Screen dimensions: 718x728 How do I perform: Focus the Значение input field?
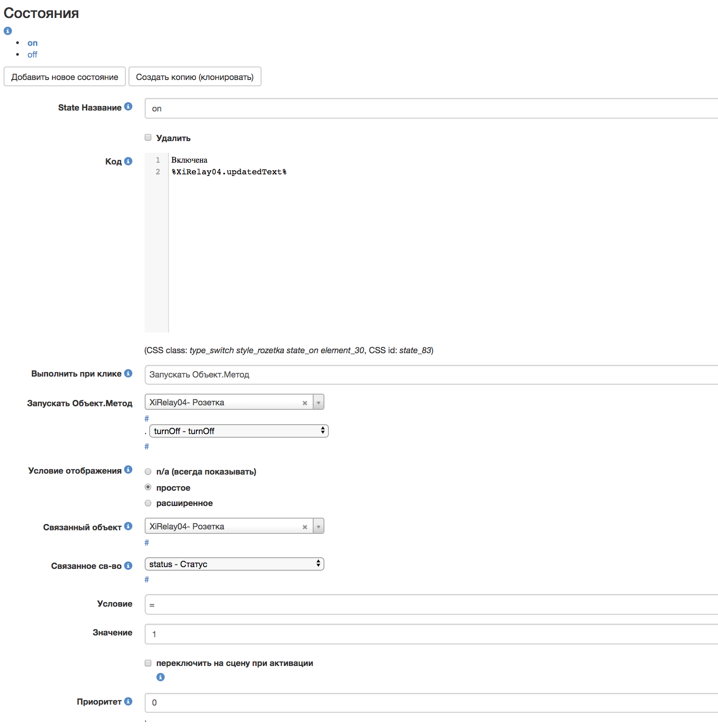[431, 634]
